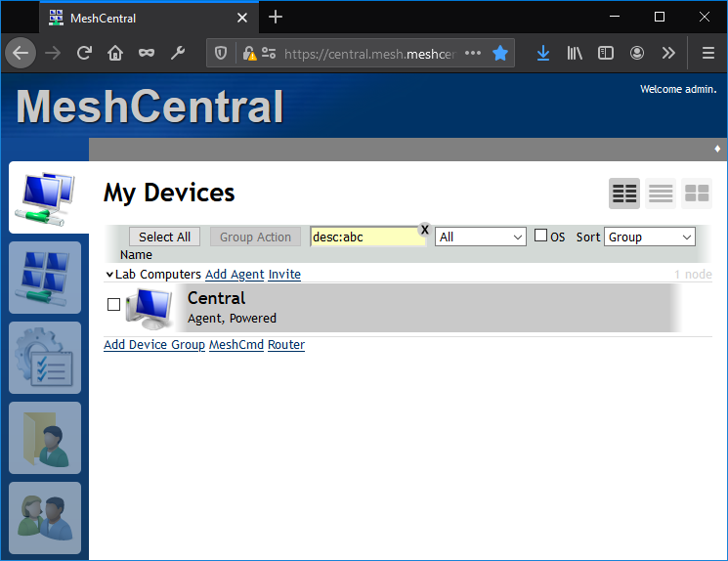
Task: Open the multi-monitor sidebar icon below My Devices
Action: coord(45,278)
